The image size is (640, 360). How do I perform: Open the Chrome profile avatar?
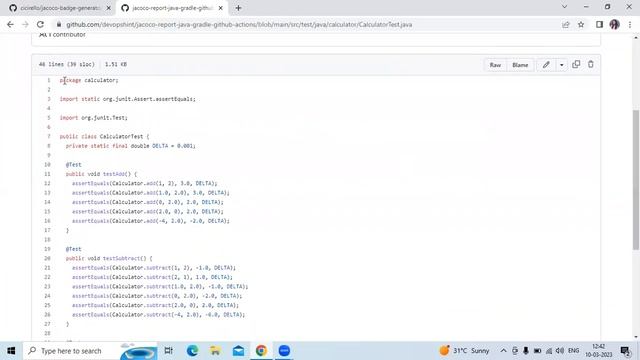615,24
